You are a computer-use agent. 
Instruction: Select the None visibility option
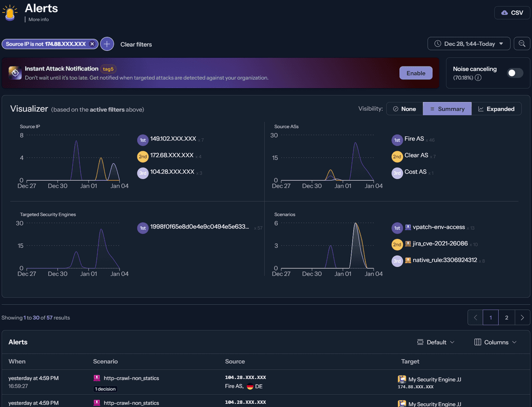point(404,108)
